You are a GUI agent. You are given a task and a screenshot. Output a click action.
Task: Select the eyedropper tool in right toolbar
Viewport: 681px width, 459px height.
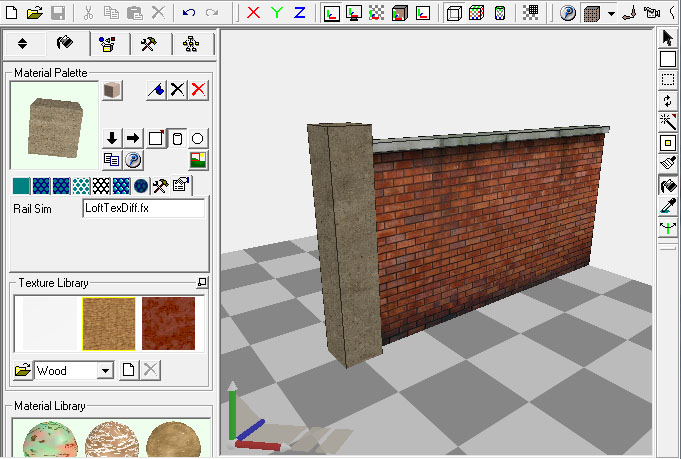(x=668, y=207)
